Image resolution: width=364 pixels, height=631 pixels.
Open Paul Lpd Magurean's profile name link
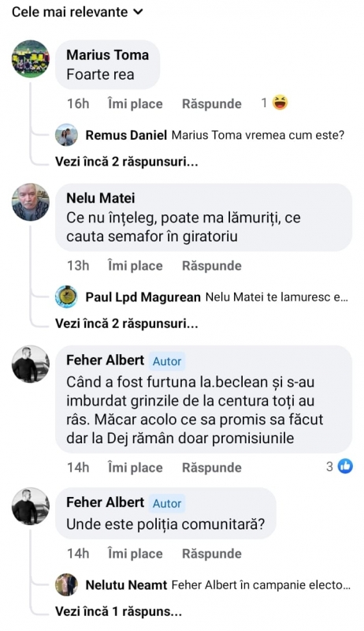[143, 297]
